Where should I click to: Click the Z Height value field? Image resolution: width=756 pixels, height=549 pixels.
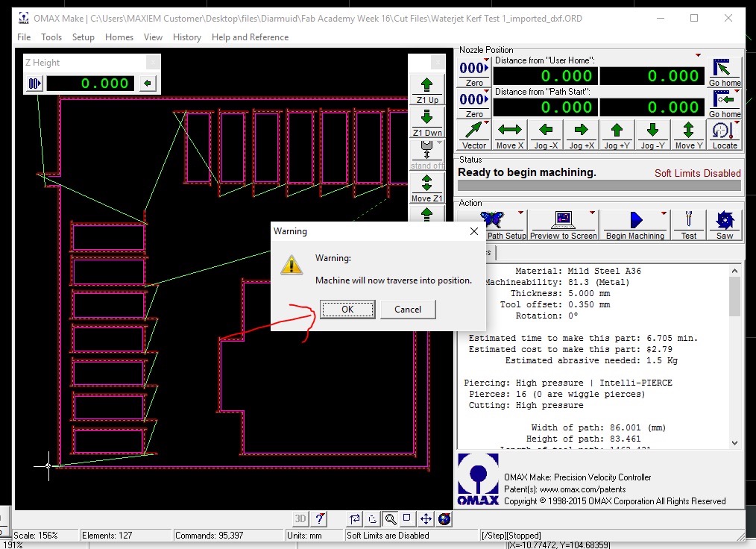(x=90, y=84)
